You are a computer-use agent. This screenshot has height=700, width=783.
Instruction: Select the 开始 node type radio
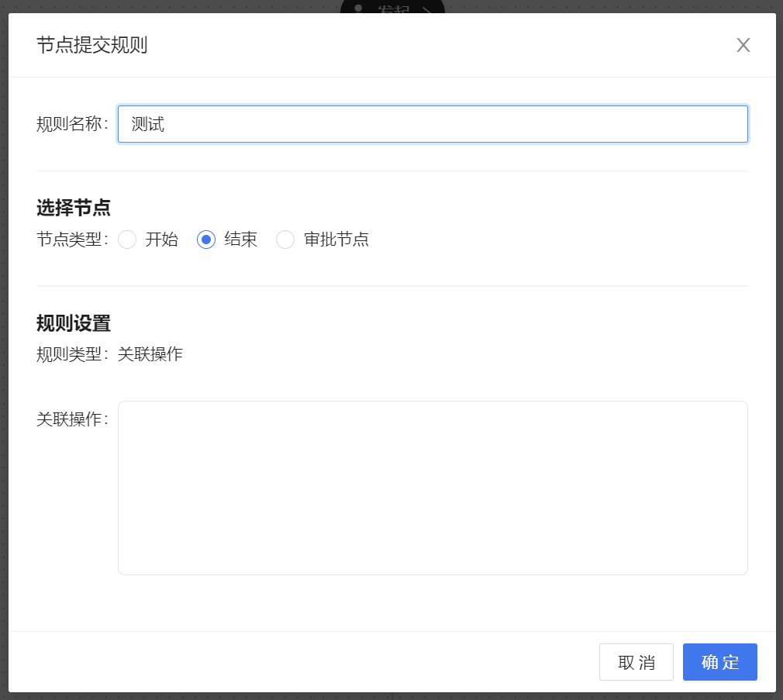tap(127, 240)
